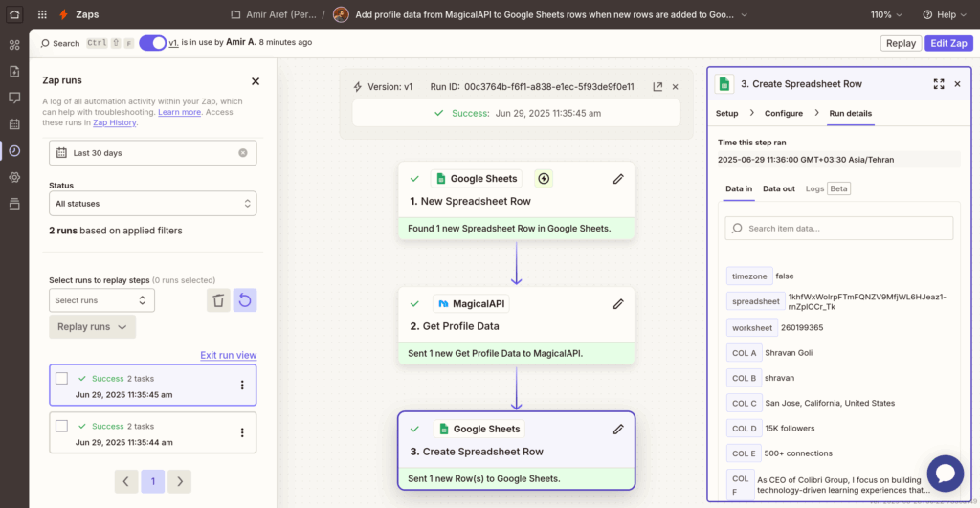The image size is (980, 508).
Task: Open the 110% zoom dropdown
Action: coord(886,14)
